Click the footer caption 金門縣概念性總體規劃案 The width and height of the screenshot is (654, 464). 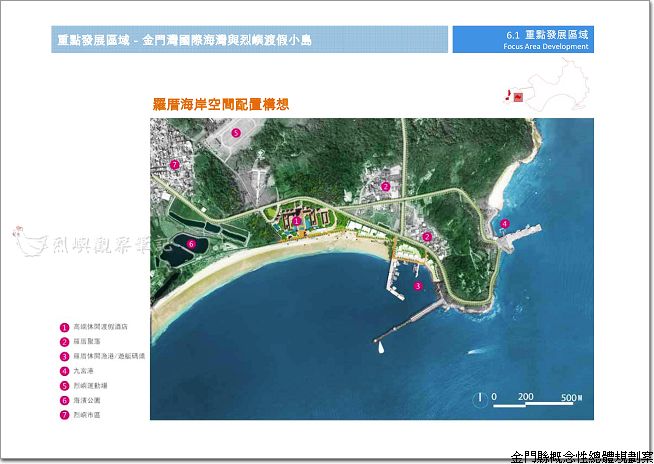tap(581, 457)
